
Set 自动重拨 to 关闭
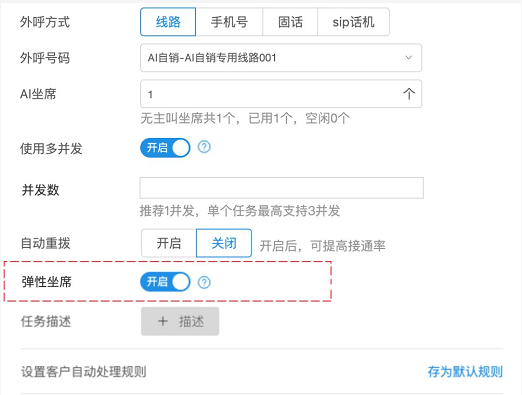coord(224,243)
